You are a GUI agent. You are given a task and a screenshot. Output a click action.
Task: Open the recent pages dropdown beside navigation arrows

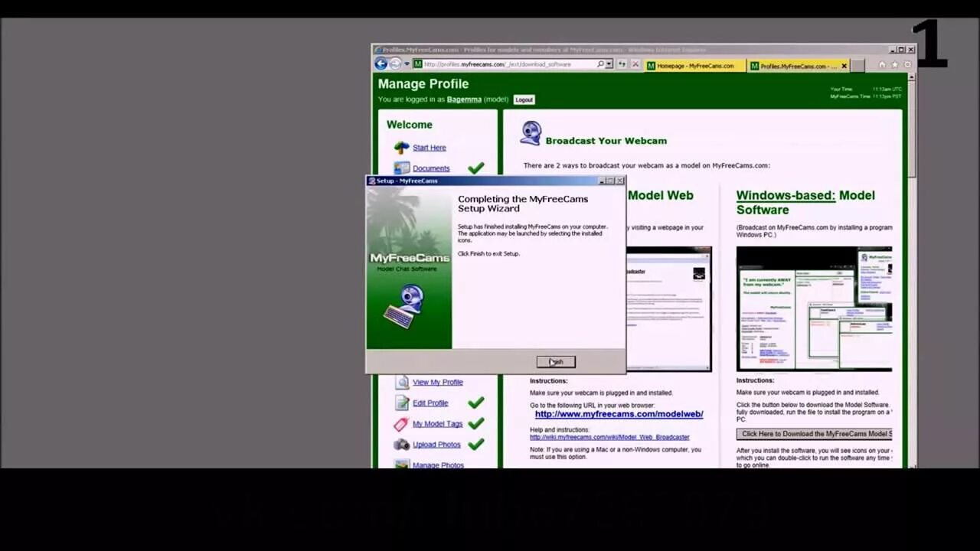point(407,64)
